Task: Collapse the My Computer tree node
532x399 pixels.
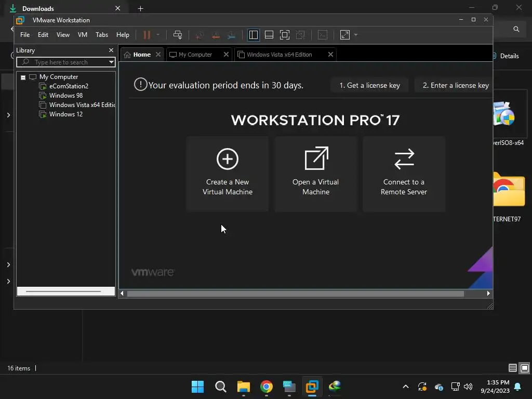Action: [23, 77]
